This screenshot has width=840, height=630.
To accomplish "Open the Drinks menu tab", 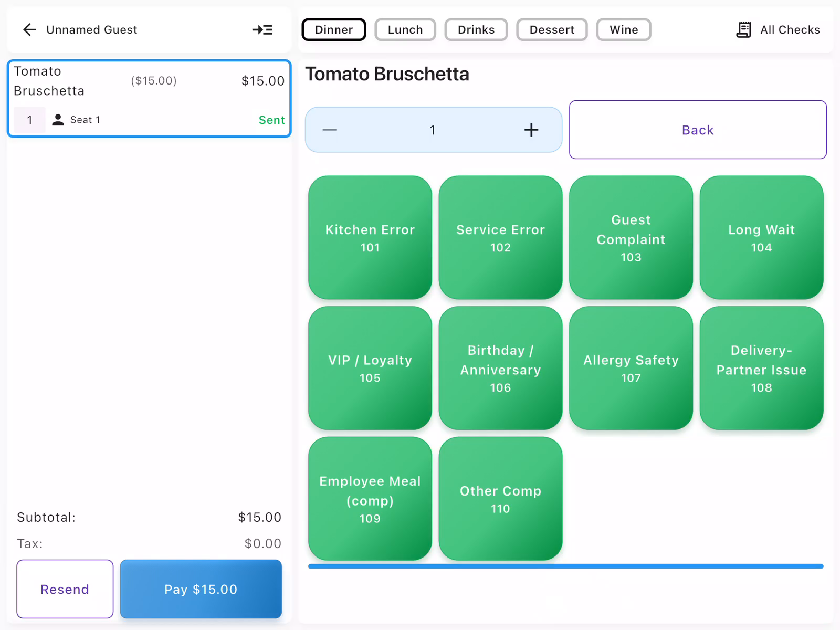I will pyautogui.click(x=476, y=30).
